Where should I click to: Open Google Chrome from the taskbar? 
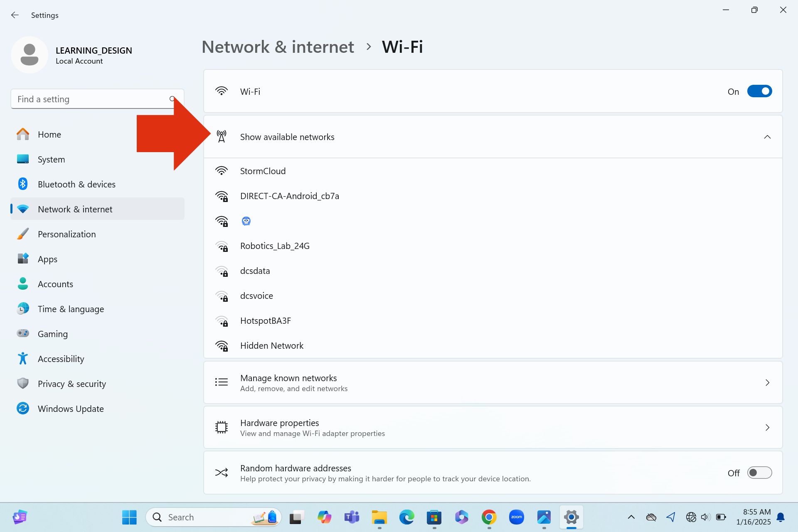[x=489, y=517]
